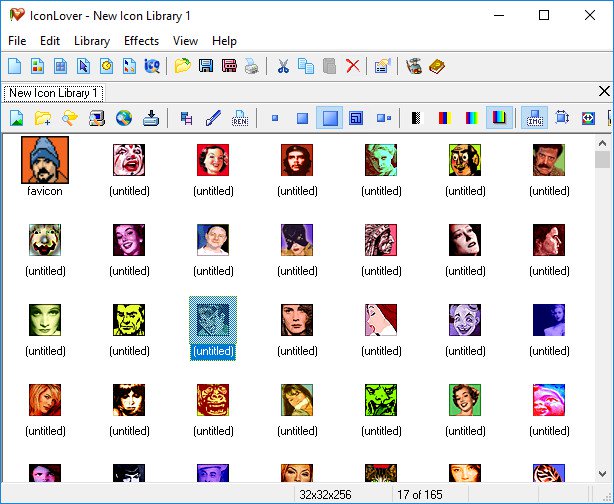
Task: Toggle black-and-white monochrome color mode
Action: coord(417,117)
